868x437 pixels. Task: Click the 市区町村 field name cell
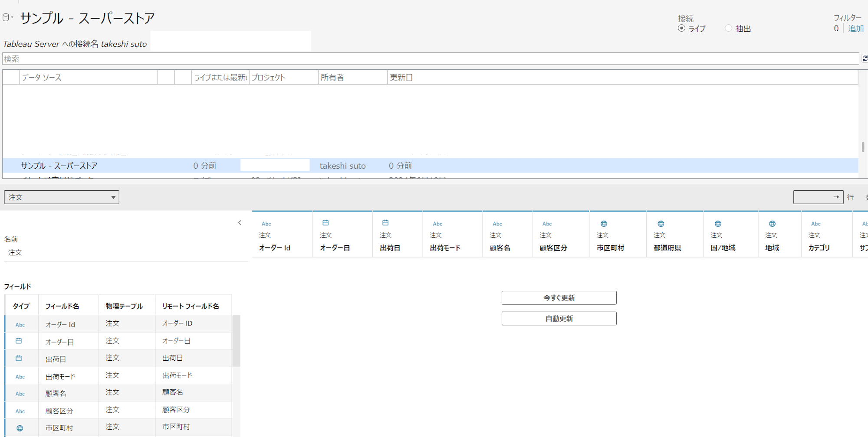coord(69,427)
